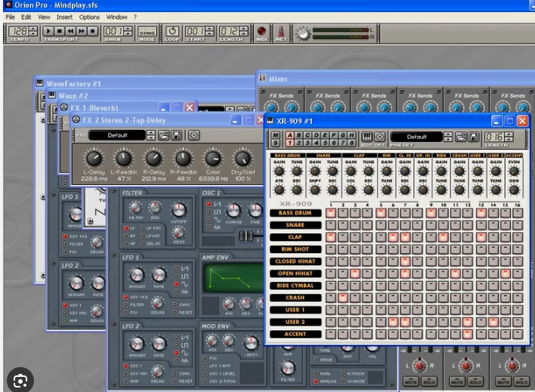
Task: Open FX 2 delay preset dropdown 'Default'
Action: pos(117,135)
